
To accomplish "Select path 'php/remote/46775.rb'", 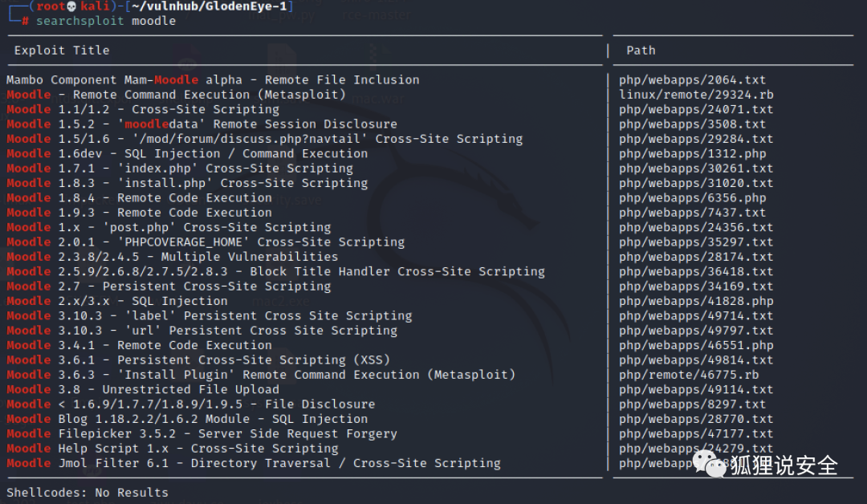I will [x=689, y=375].
